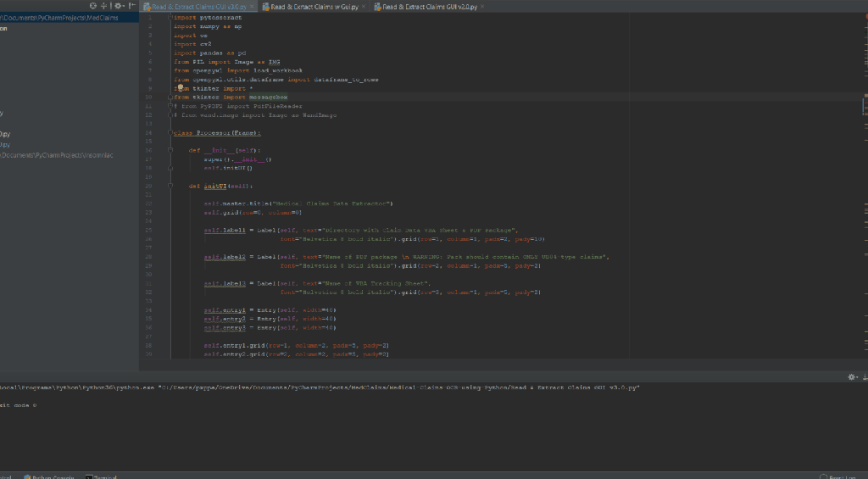Click the intention lightbulb on line 9

[x=179, y=88]
